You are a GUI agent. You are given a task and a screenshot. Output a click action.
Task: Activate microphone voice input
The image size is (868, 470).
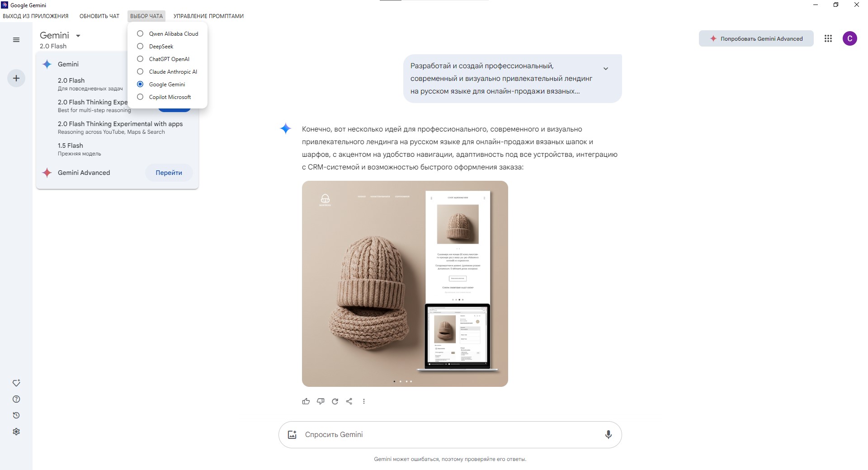(609, 435)
